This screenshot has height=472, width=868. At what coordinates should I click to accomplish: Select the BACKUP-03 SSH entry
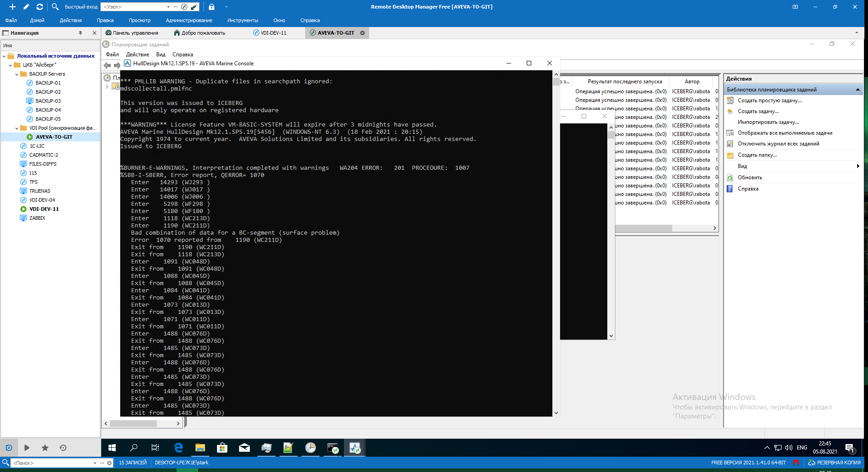[48, 101]
